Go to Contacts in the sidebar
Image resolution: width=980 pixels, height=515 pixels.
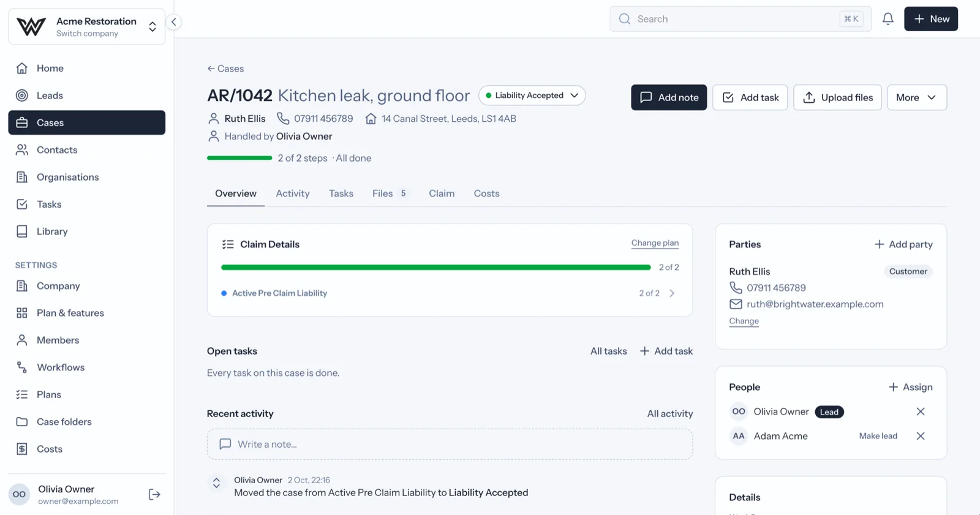click(86, 150)
